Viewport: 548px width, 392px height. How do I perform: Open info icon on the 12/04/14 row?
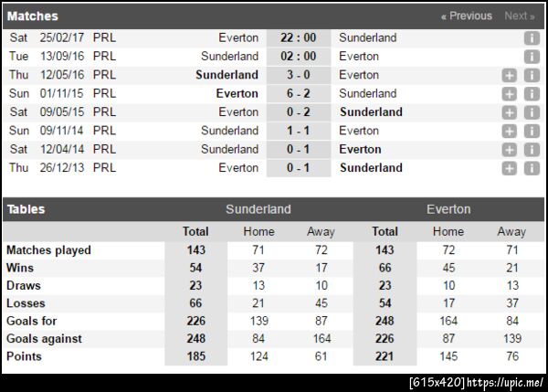[x=532, y=150]
